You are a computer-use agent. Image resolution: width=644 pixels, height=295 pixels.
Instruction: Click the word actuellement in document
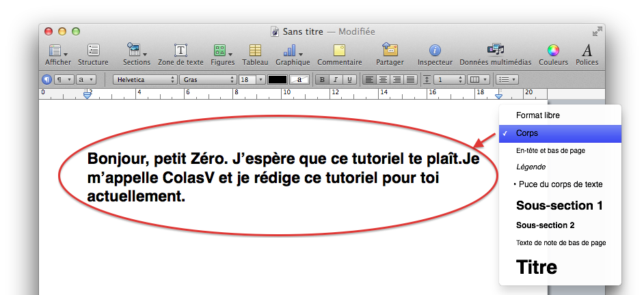click(136, 196)
